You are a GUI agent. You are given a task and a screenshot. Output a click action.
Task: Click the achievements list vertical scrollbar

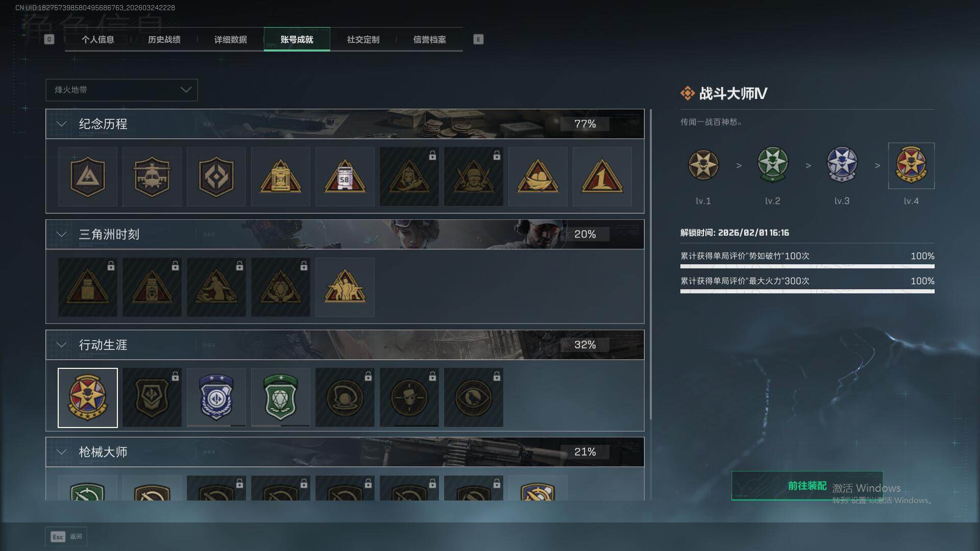[x=650, y=264]
